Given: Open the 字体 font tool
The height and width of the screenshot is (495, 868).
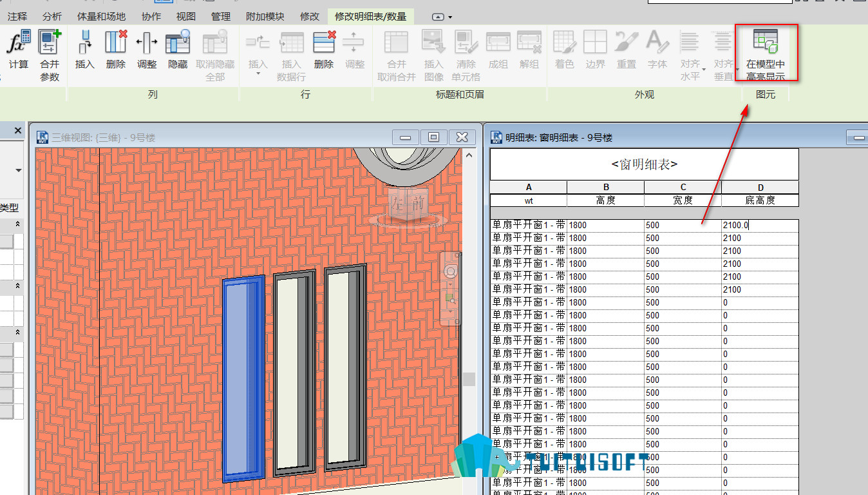Looking at the screenshot, I should click(657, 50).
